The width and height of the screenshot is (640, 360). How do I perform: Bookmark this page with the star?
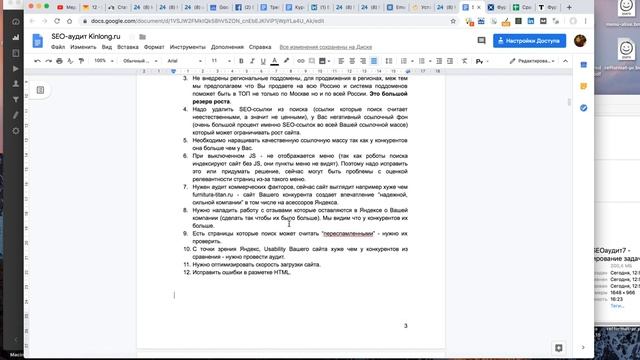453,21
